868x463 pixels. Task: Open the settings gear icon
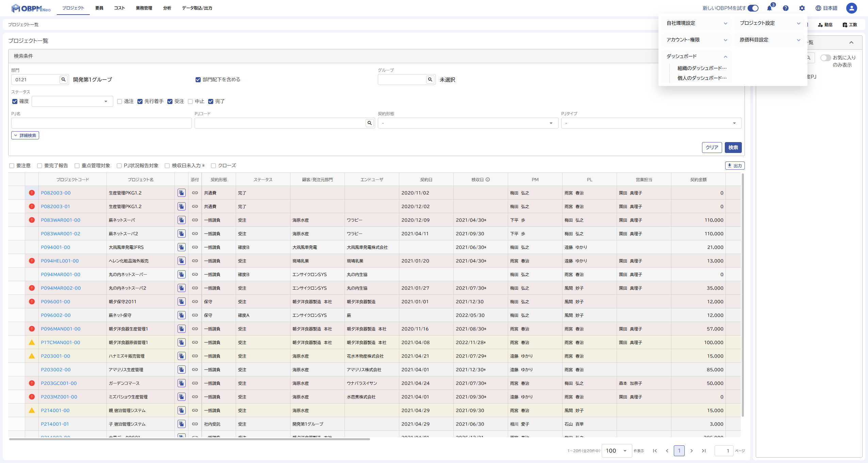pos(802,8)
